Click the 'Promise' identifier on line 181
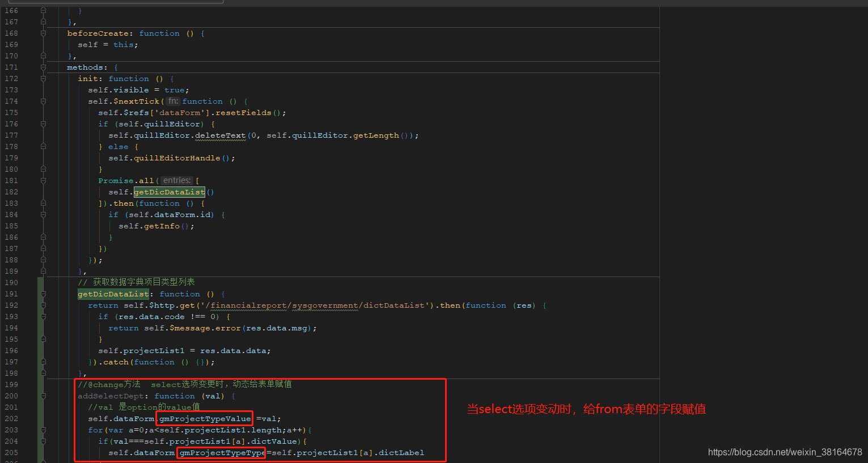 coord(116,181)
